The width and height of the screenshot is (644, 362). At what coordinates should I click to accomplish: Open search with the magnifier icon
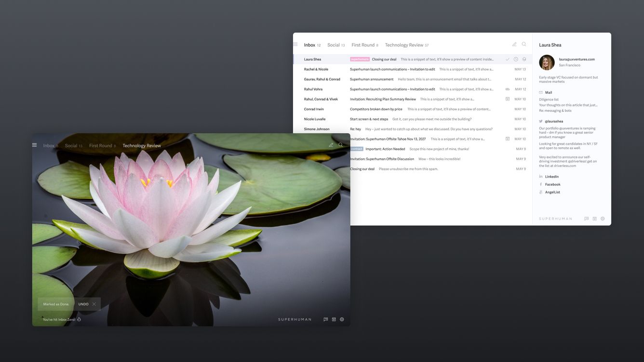pyautogui.click(x=523, y=44)
